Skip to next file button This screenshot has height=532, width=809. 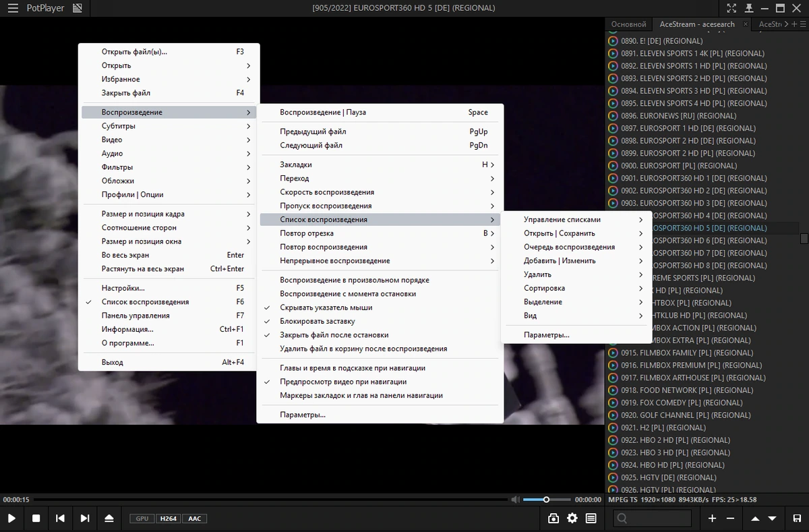(85, 519)
